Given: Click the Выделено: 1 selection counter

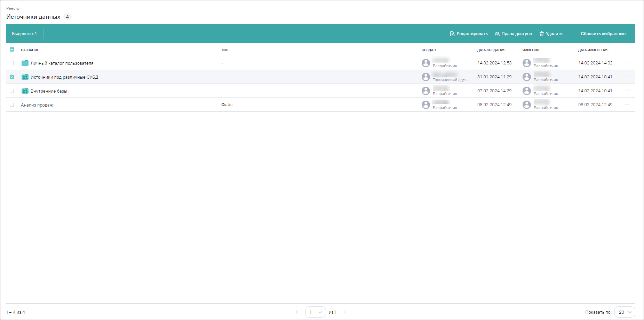Looking at the screenshot, I should pos(24,34).
